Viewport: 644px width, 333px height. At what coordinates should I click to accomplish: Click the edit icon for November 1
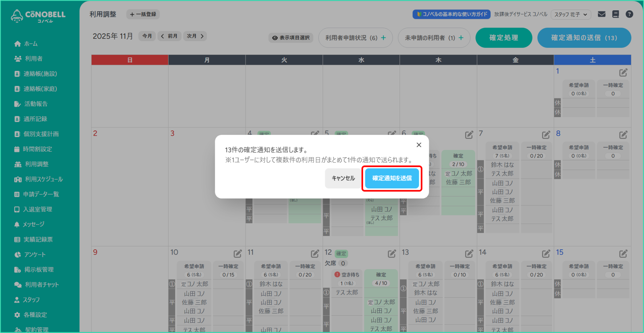tap(623, 73)
